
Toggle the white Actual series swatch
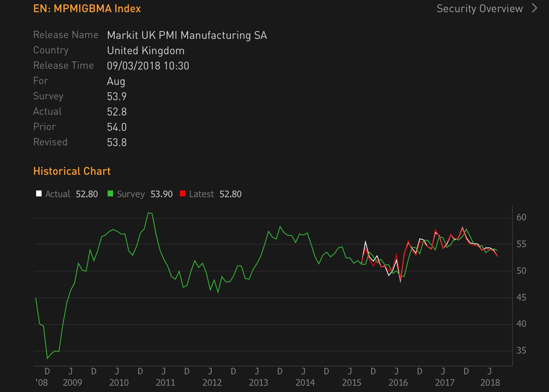pos(39,193)
